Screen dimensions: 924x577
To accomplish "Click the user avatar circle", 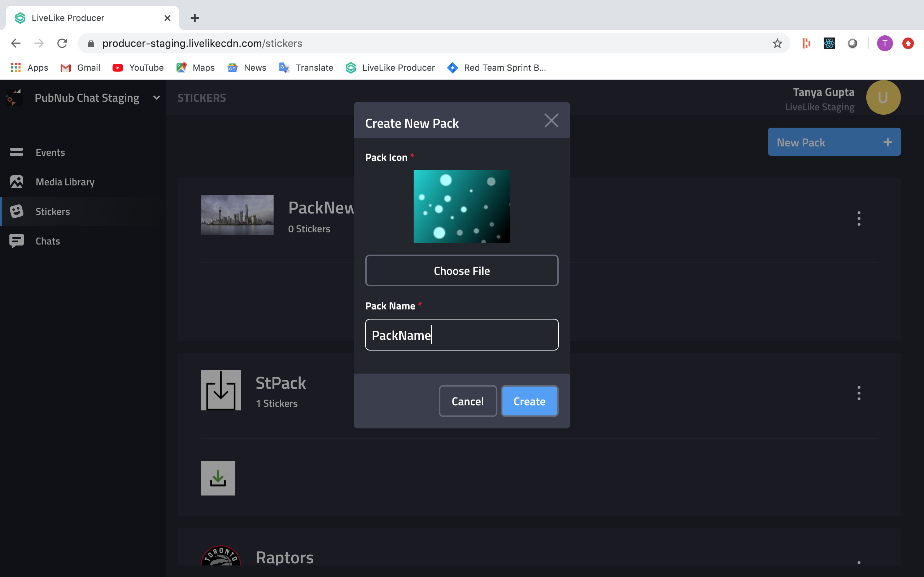I will [x=883, y=98].
